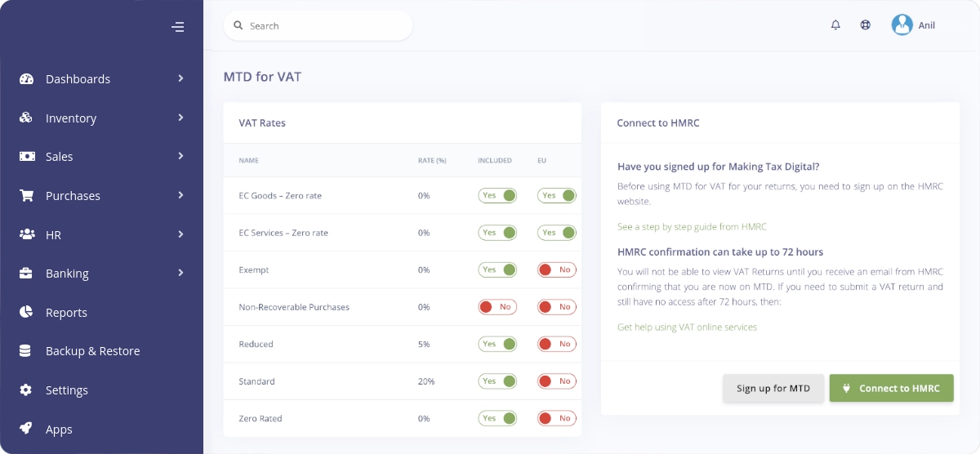Expand the Purchases submenu arrow
This screenshot has height=454, width=980.
[180, 195]
